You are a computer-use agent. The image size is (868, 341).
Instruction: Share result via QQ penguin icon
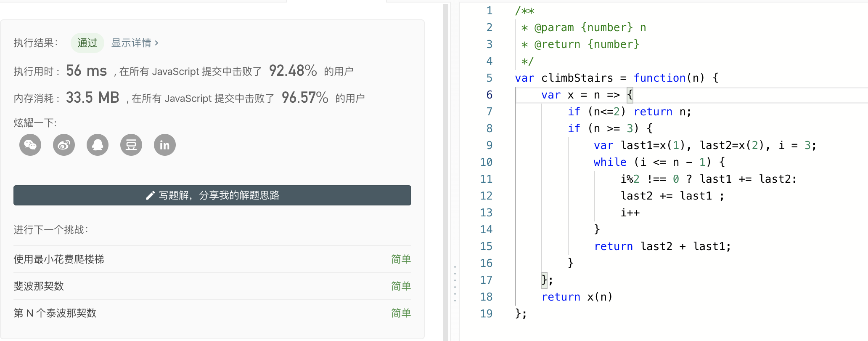point(98,145)
